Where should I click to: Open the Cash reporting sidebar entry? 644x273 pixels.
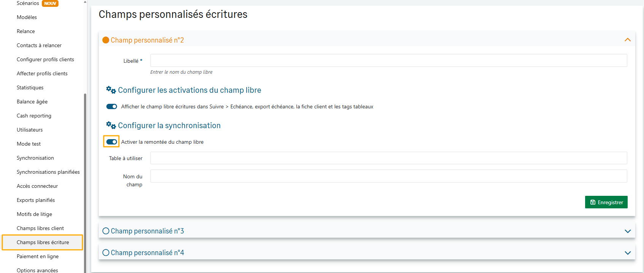(x=34, y=116)
